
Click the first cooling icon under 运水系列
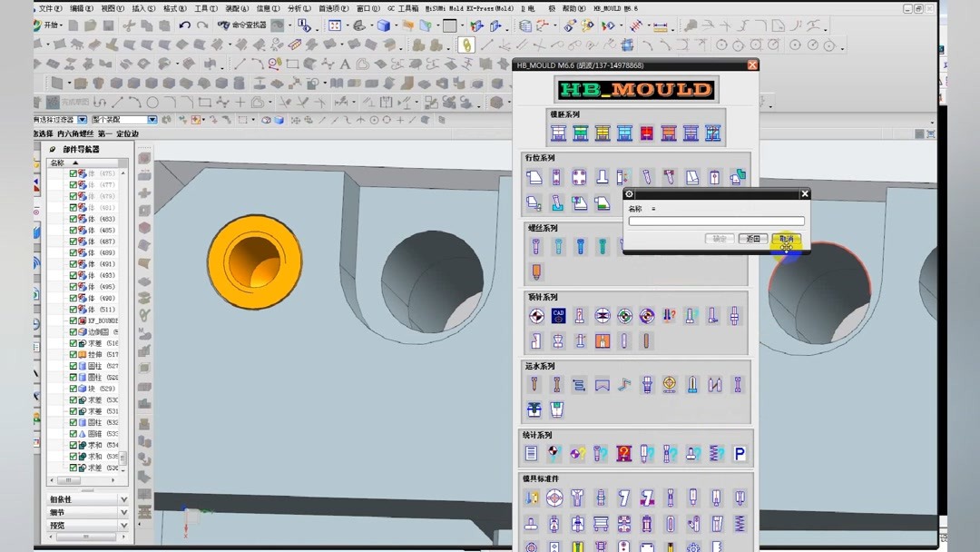[x=534, y=385]
